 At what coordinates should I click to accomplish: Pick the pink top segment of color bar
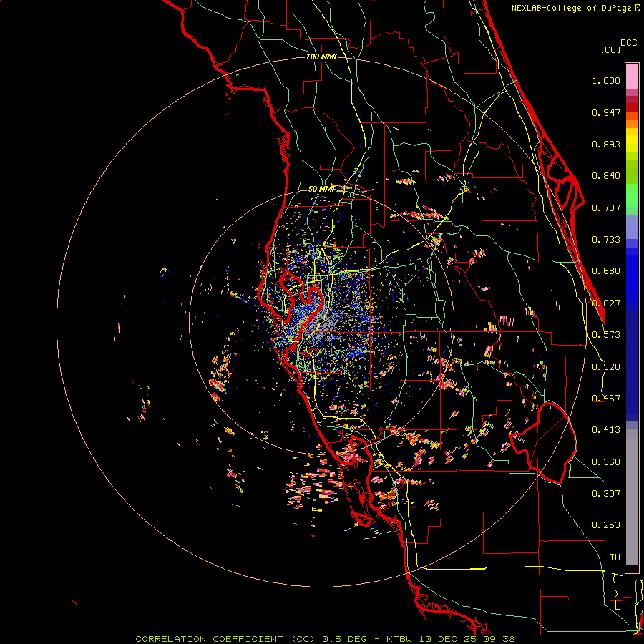pyautogui.click(x=632, y=76)
